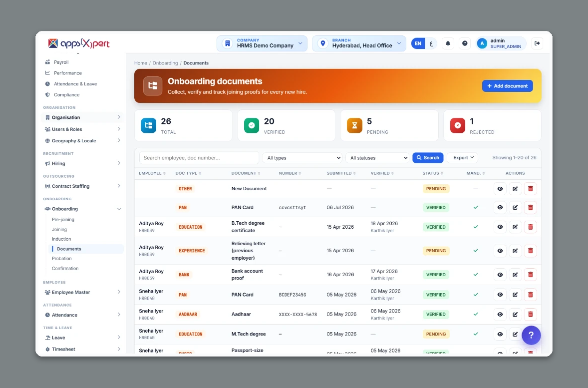Open the All types filter dropdown

coord(302,158)
